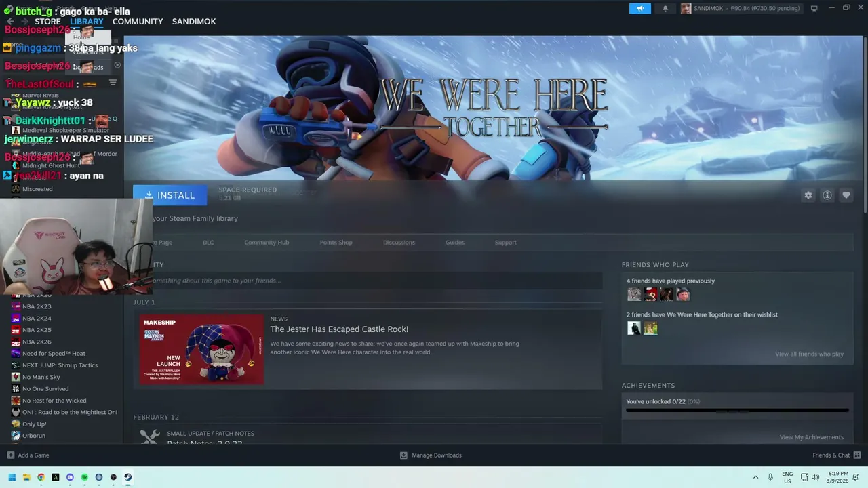Click the Need for Speed Heat icon

pos(16,354)
